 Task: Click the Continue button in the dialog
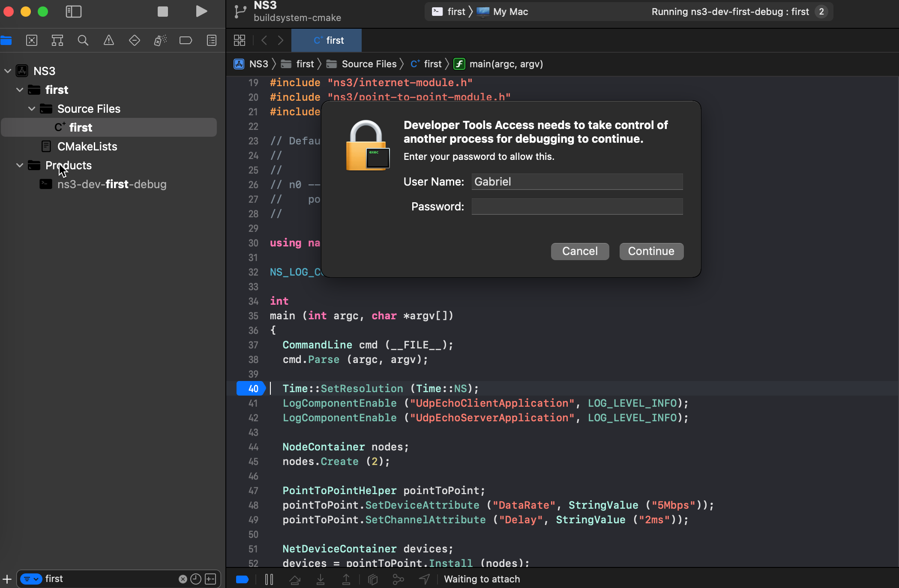tap(651, 251)
